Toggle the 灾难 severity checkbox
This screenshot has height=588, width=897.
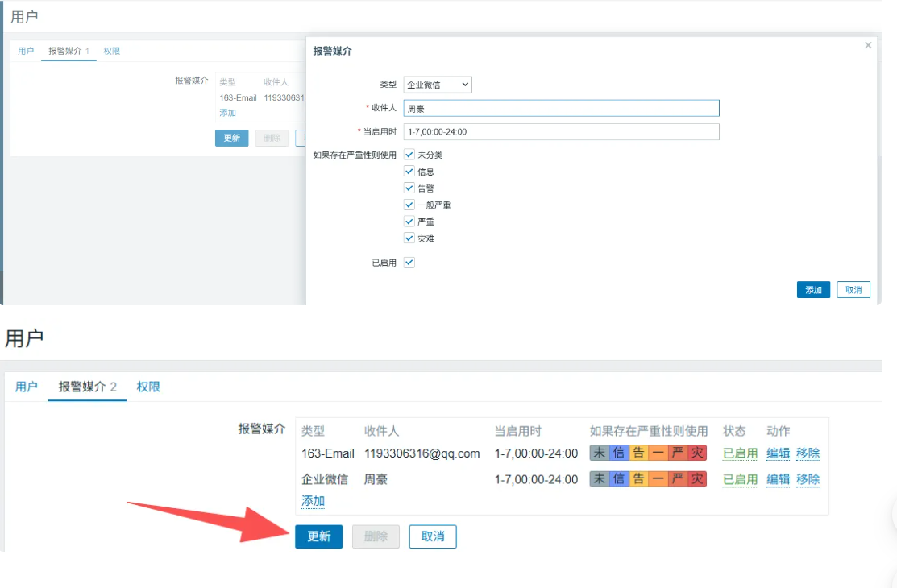click(x=409, y=238)
